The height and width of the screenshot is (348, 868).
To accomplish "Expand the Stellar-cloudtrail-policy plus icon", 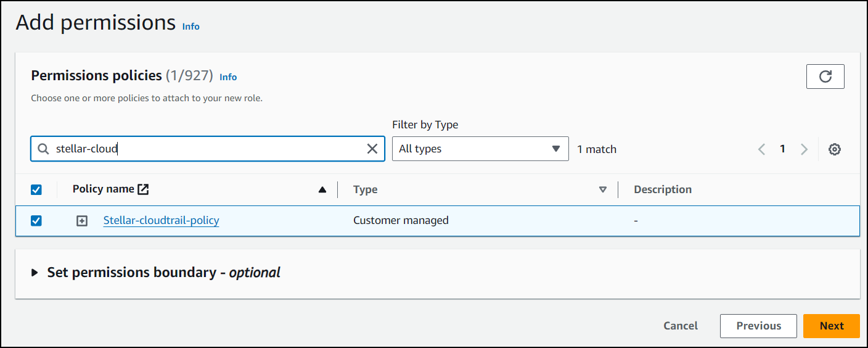I will pyautogui.click(x=82, y=221).
